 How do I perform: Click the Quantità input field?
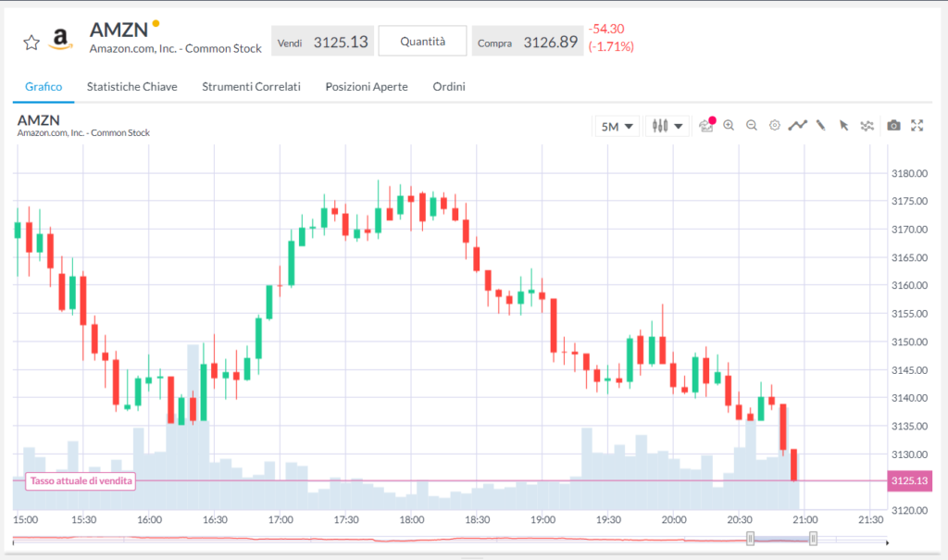pos(422,41)
